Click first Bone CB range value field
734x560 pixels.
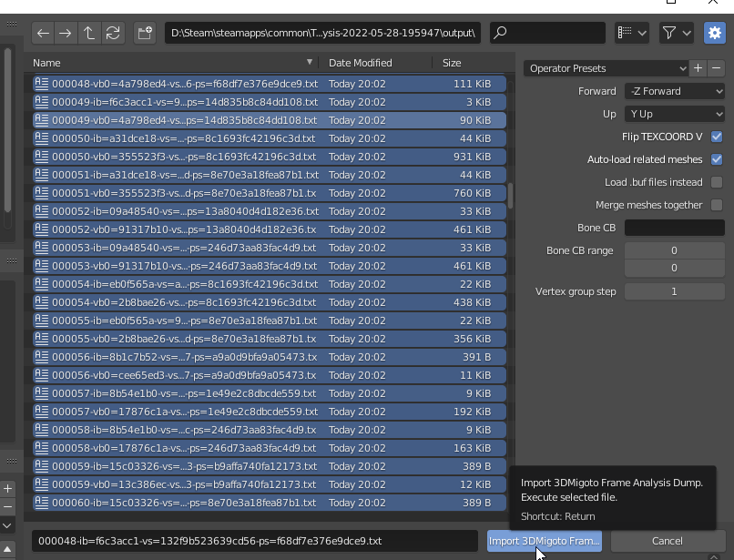tap(675, 250)
